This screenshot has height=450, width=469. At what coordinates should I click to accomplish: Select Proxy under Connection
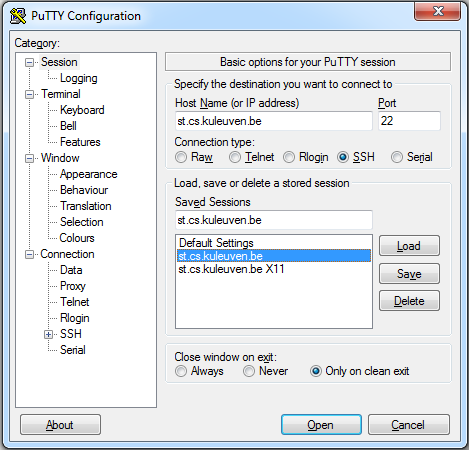[73, 286]
